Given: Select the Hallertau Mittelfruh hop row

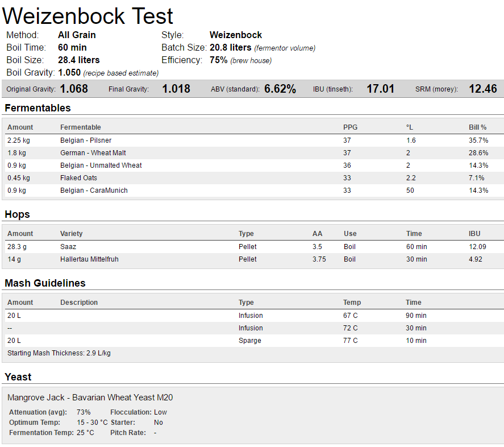Looking at the screenshot, I should tap(89, 259).
